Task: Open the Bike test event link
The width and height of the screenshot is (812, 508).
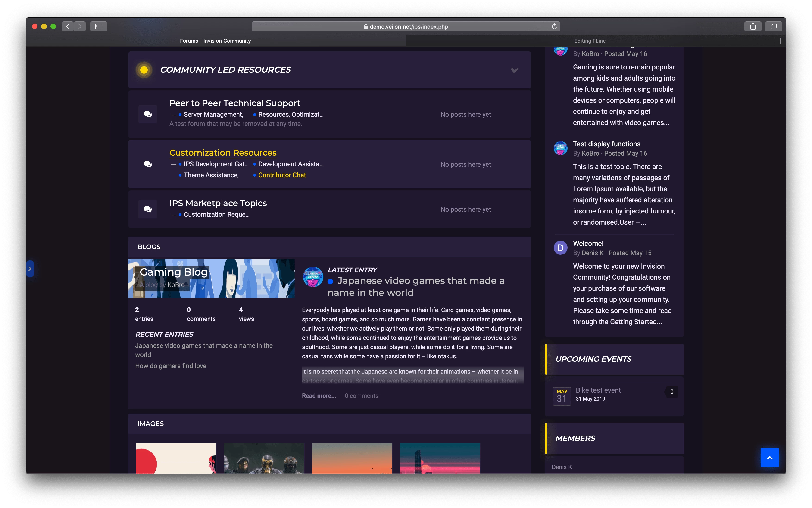Action: pos(598,390)
